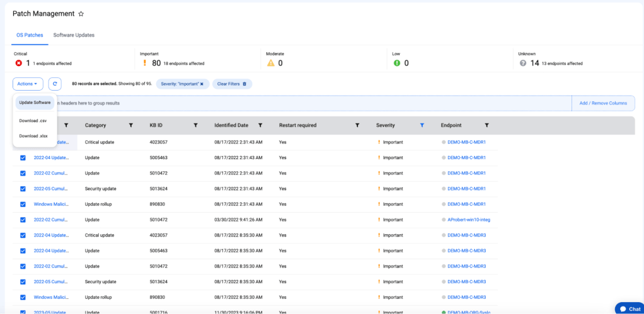The image size is (644, 314).
Task: Click the Moderate warning triangle icon
Action: click(x=271, y=63)
